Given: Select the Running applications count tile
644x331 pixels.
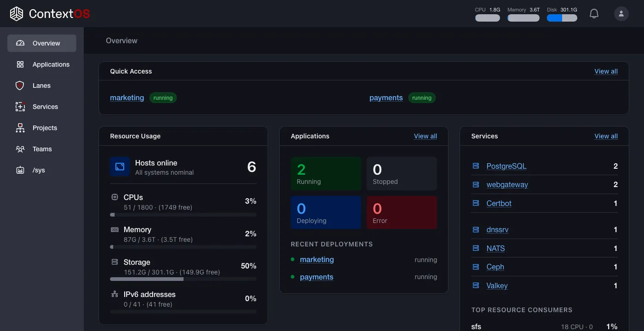Looking at the screenshot, I should 327,174.
